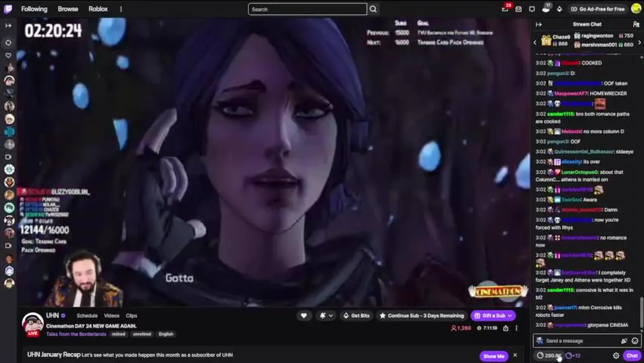This screenshot has height=363, width=644.
Task: Open the Roblox category link
Action: coord(98,9)
